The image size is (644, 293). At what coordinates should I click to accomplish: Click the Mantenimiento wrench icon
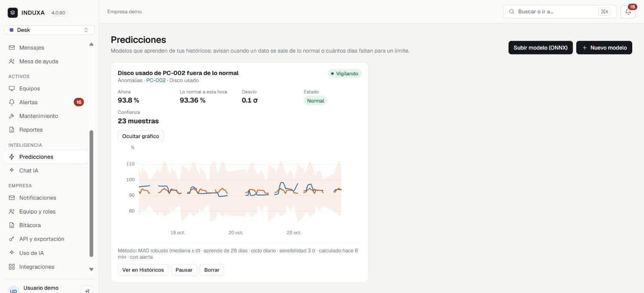click(x=12, y=116)
